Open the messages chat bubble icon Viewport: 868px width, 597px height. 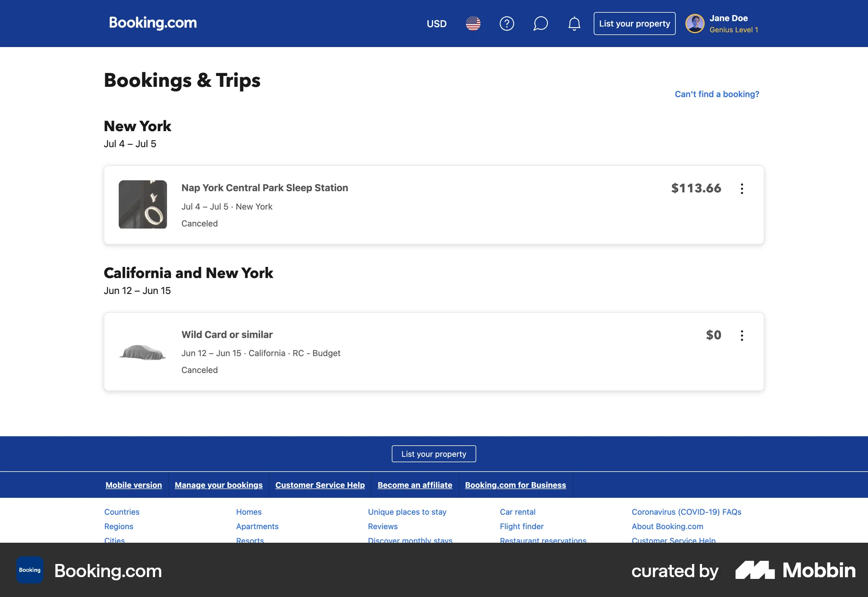tap(541, 24)
